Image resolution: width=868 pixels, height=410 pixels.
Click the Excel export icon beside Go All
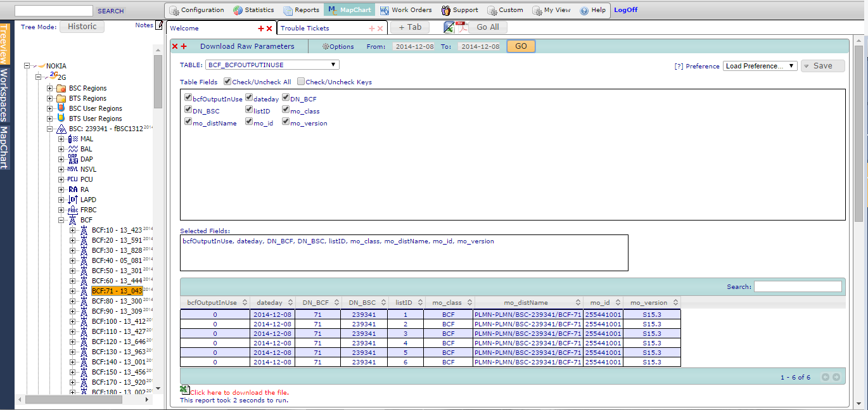click(449, 27)
